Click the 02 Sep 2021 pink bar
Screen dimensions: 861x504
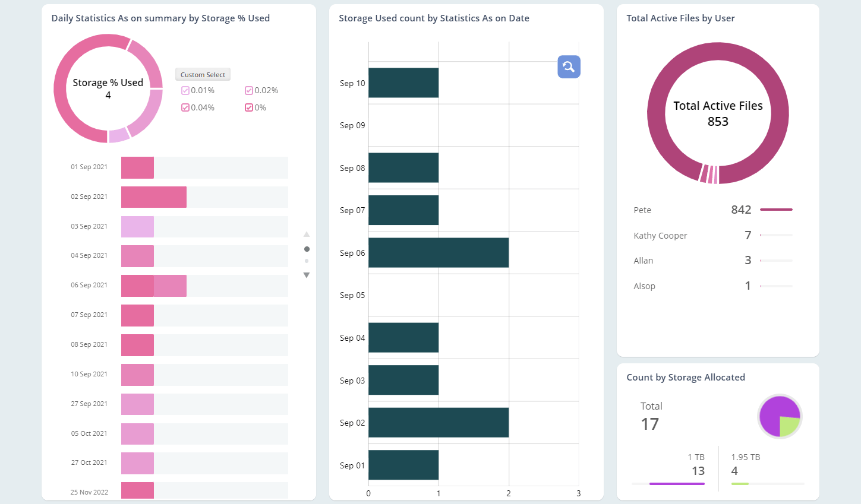(153, 196)
